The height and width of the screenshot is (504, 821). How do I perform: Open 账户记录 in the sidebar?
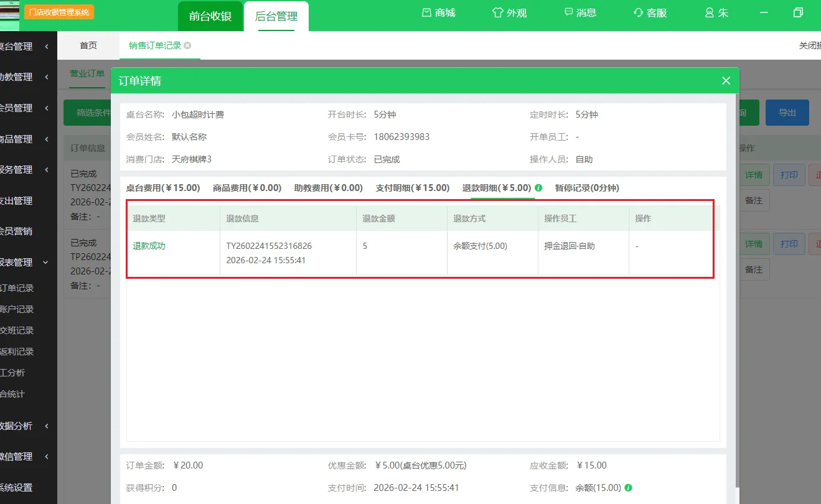[x=17, y=309]
